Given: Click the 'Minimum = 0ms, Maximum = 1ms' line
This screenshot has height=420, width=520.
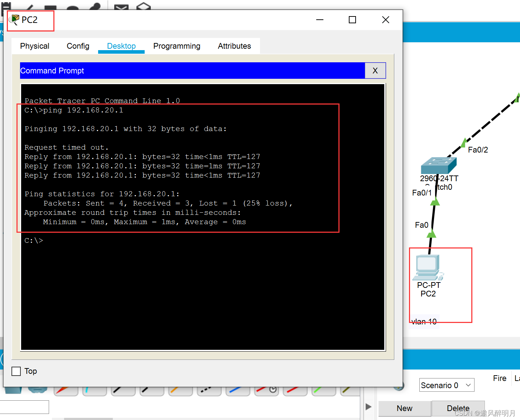Looking at the screenshot, I should [144, 222].
